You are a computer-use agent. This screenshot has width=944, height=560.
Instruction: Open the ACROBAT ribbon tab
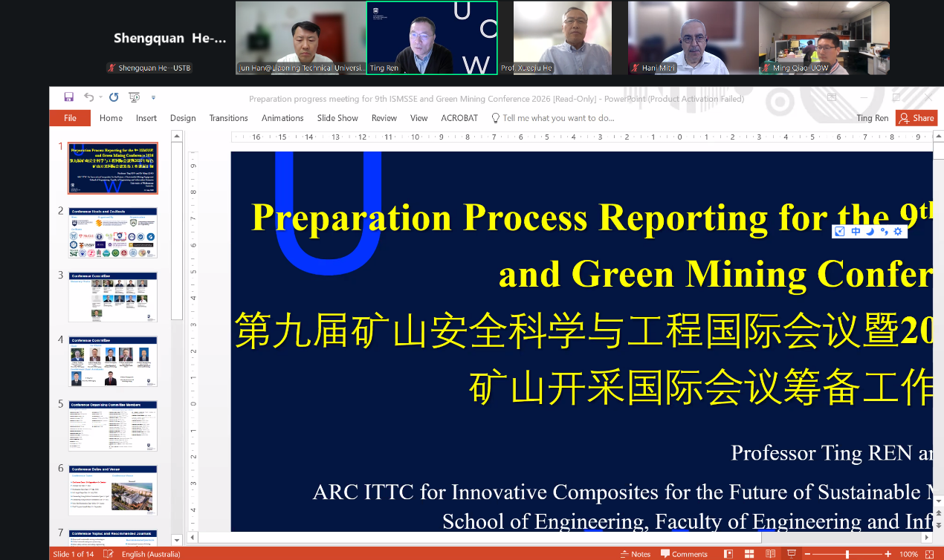click(459, 118)
